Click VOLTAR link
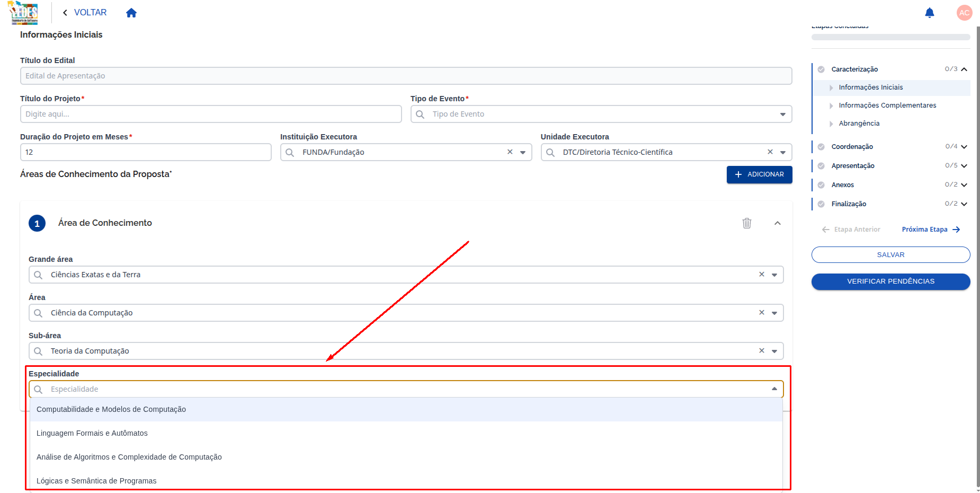The image size is (980, 493). point(90,13)
